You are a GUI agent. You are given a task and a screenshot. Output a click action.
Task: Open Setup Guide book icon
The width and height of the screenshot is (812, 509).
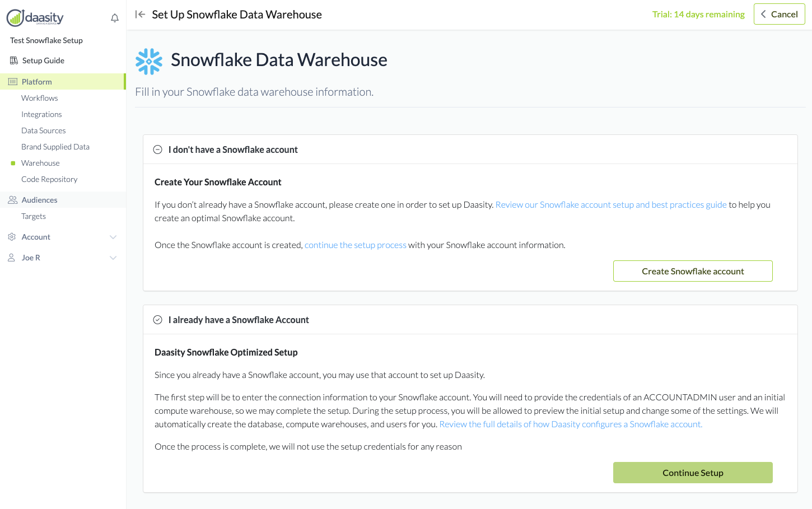click(x=13, y=60)
